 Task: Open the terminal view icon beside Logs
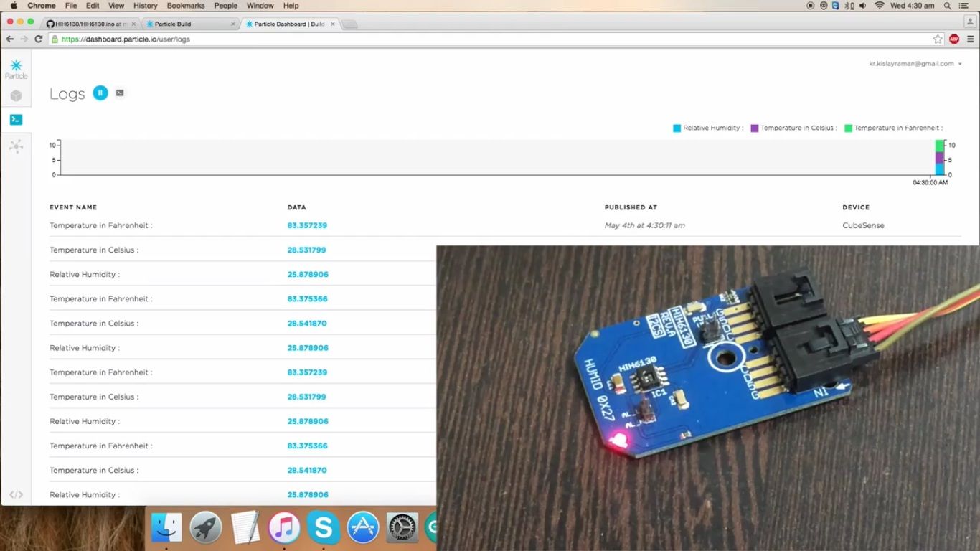click(x=119, y=93)
